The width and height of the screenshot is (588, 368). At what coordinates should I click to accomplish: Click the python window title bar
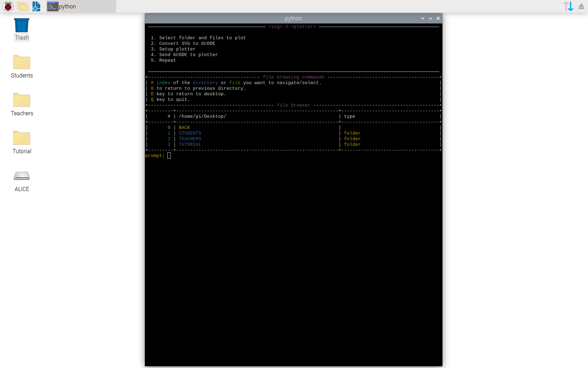[x=293, y=18]
